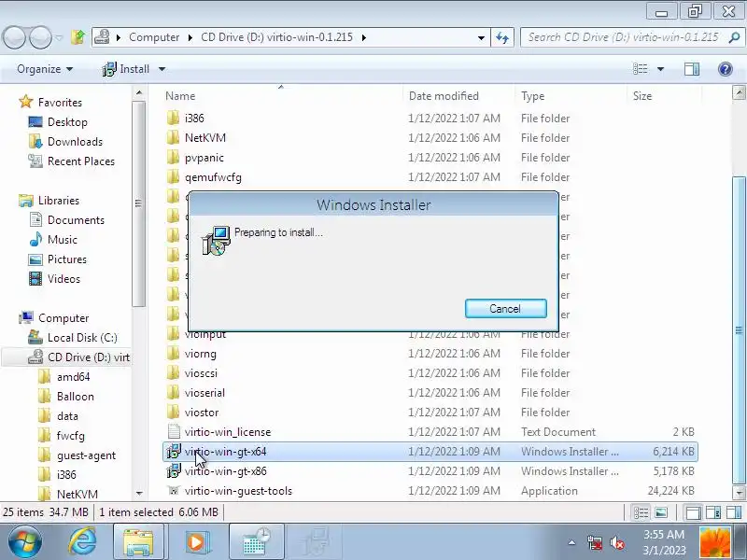Toggle the preview pane button
Image resolution: width=747 pixels, height=560 pixels.
[692, 69]
